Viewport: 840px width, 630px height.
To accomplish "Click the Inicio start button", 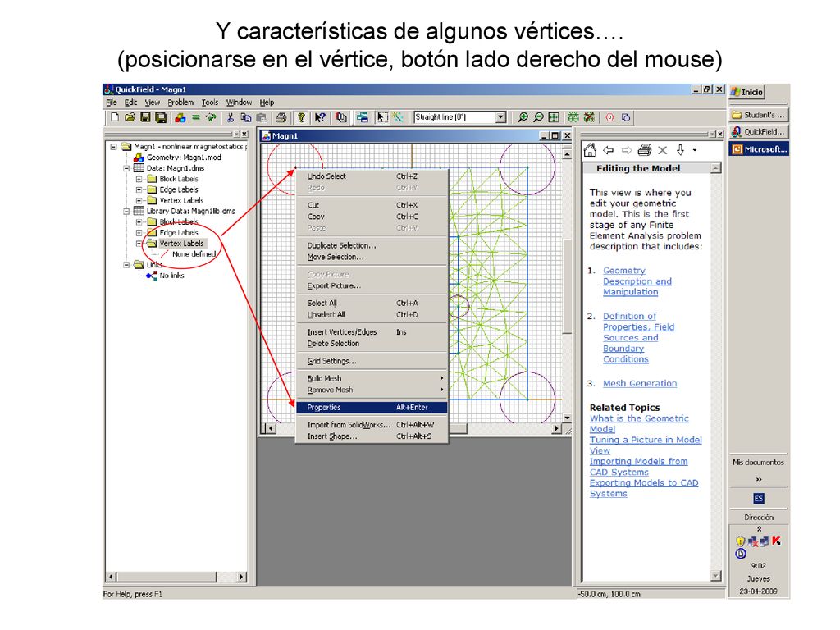I will (x=747, y=92).
